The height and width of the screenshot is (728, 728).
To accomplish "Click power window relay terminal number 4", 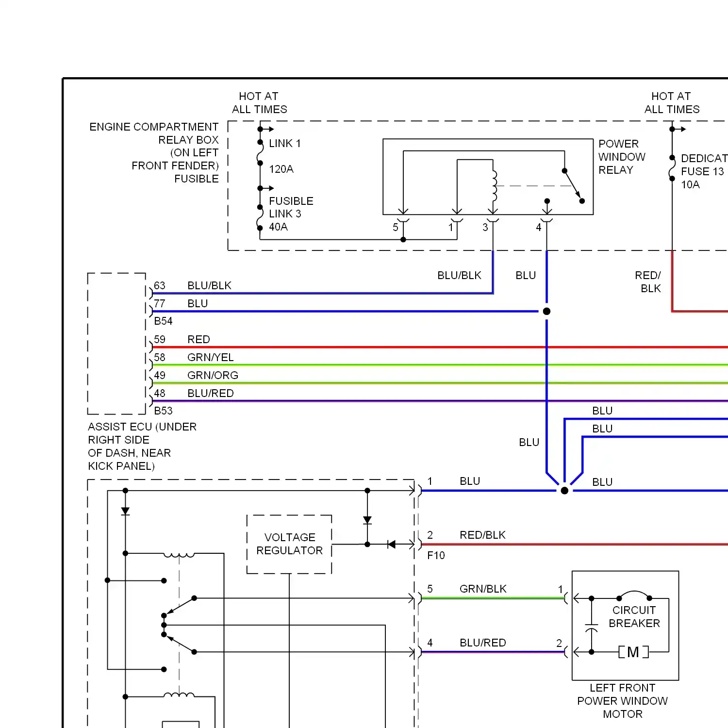I will pyautogui.click(x=539, y=227).
